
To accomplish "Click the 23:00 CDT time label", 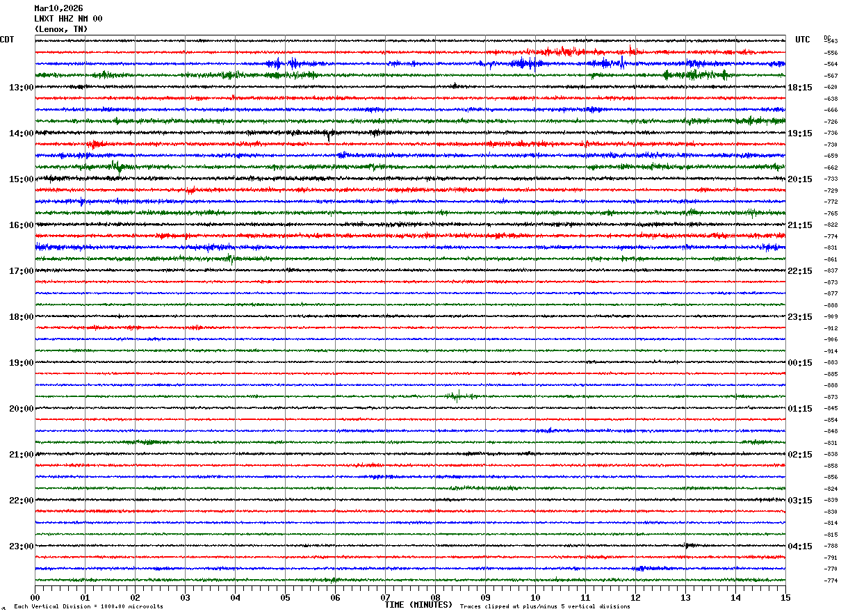I will (x=21, y=546).
